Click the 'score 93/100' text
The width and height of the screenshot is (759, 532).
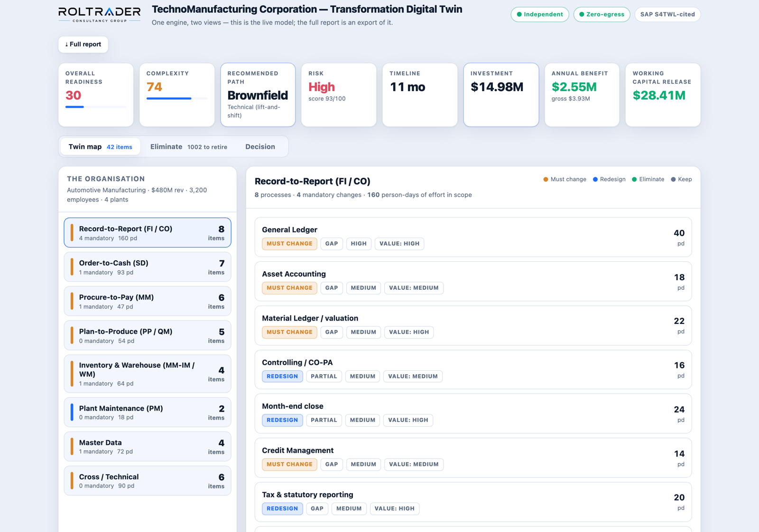pos(327,99)
